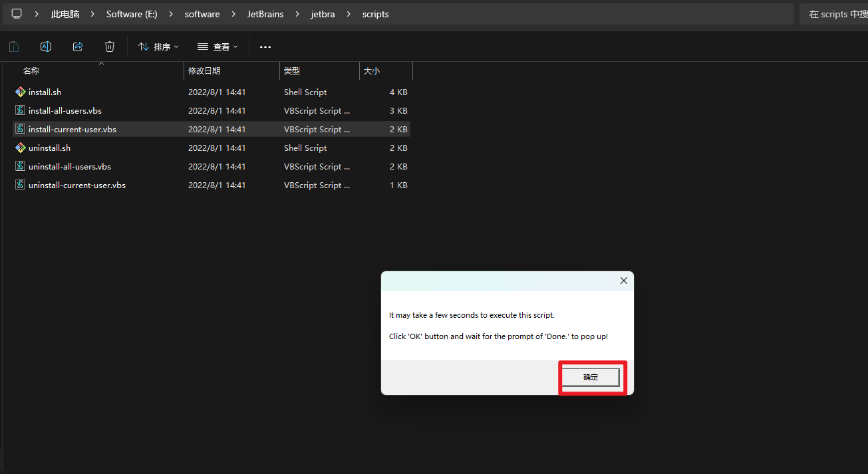Expand the chevron after jetbra

[x=349, y=14]
